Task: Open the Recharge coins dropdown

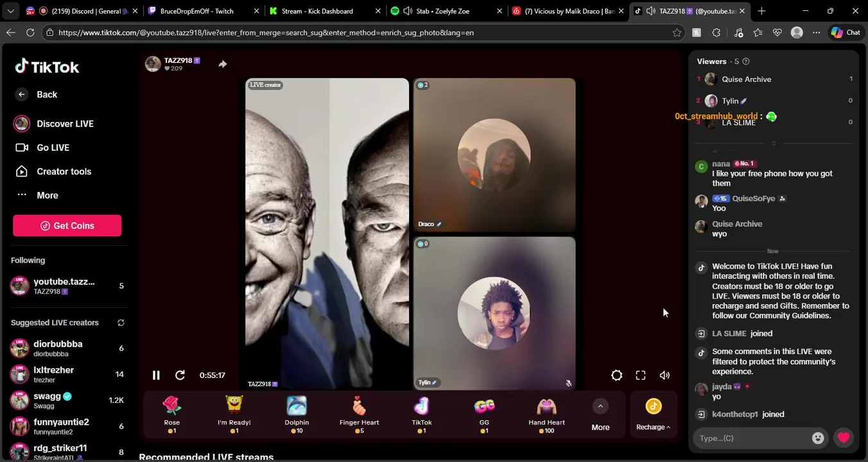Action: pyautogui.click(x=654, y=415)
